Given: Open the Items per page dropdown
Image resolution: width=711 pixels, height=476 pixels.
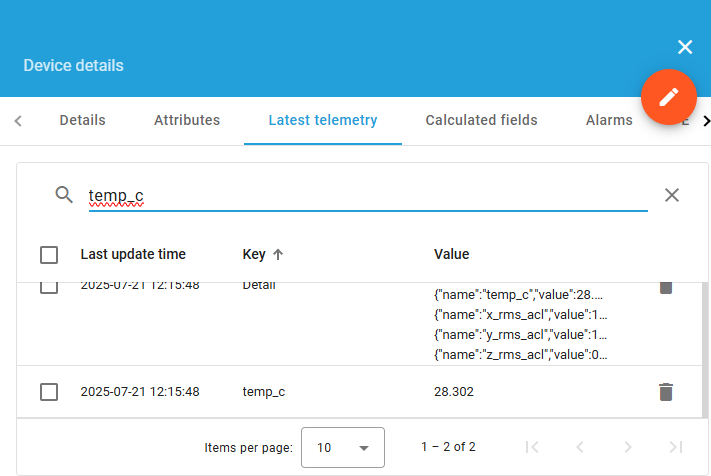Looking at the screenshot, I should click(x=342, y=447).
